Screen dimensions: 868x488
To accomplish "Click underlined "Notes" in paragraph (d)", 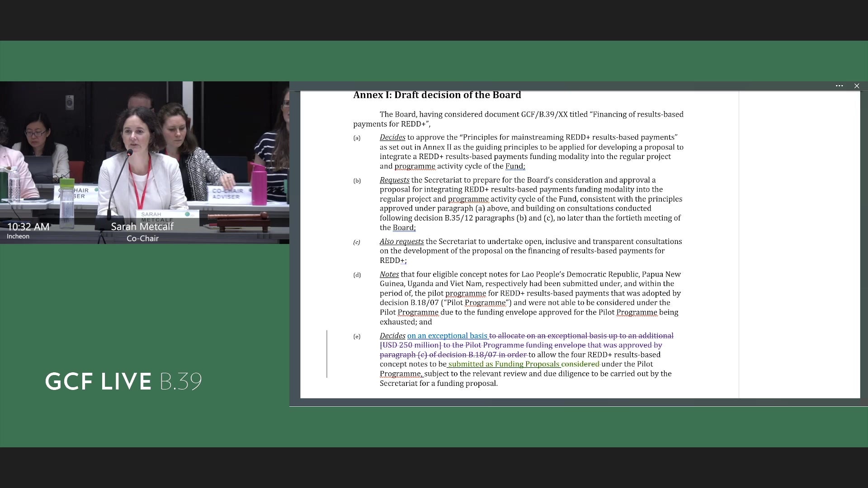I will pyautogui.click(x=389, y=274).
